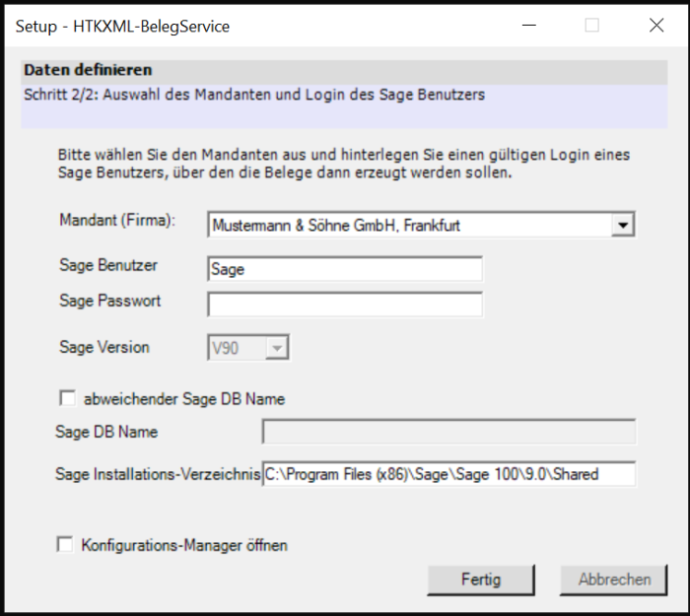Click into the Sage Passwort field

[x=345, y=305]
